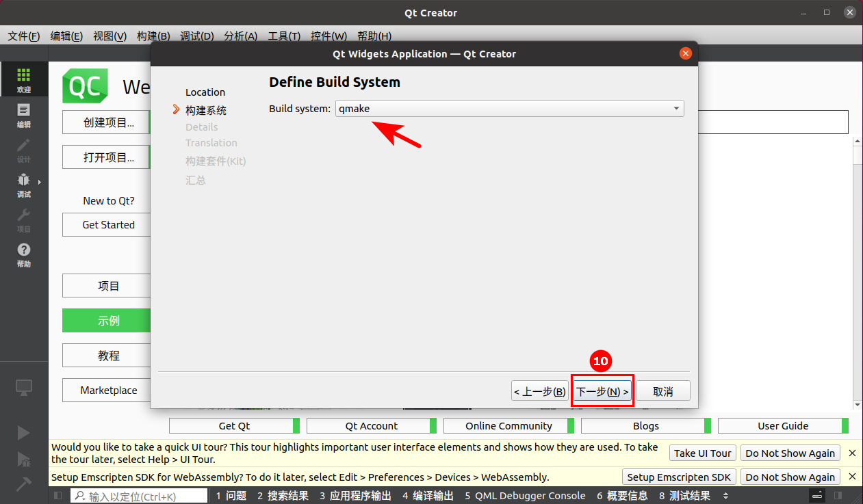Open the Welcome (欢迎) mode icon
This screenshot has height=504, width=863.
[x=23, y=79]
